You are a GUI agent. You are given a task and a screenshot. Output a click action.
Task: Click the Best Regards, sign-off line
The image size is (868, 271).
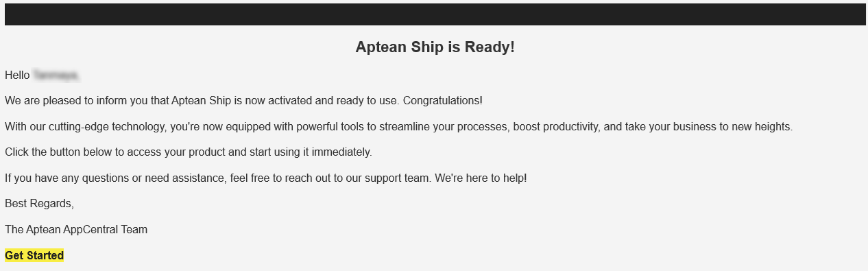[39, 204]
